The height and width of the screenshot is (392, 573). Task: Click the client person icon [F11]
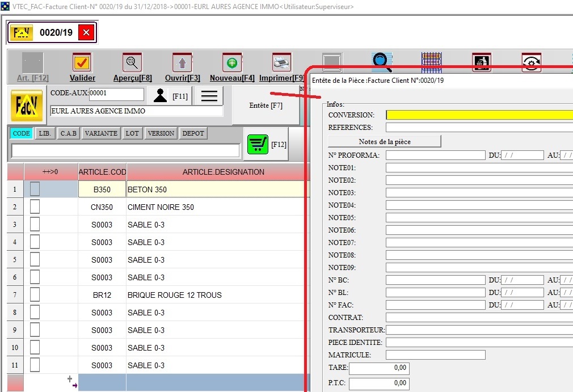coord(161,96)
